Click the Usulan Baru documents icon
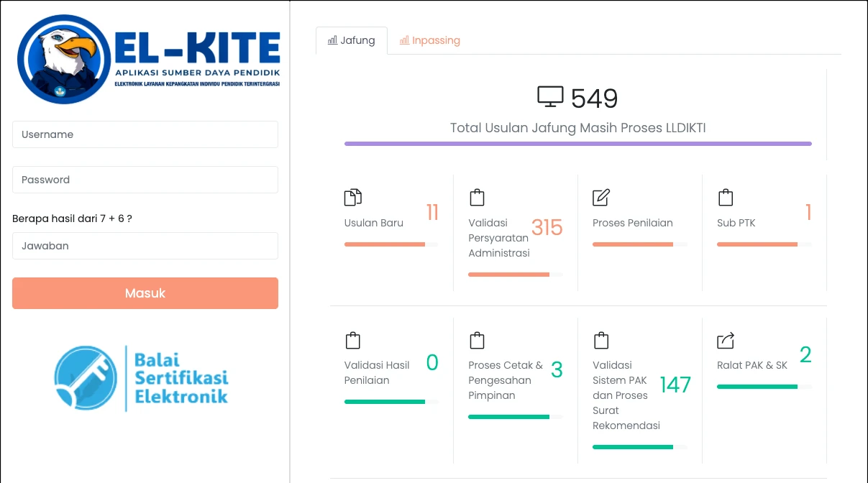The width and height of the screenshot is (868, 483). pos(352,198)
